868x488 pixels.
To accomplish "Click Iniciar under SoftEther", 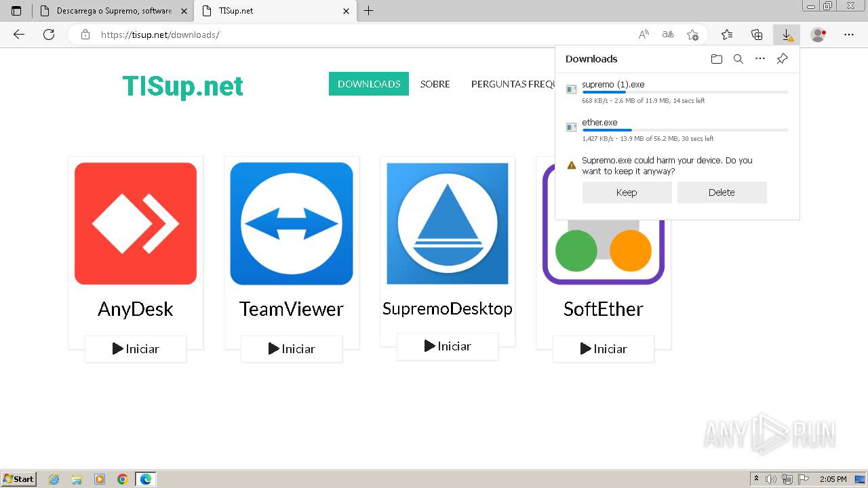I will coord(604,349).
